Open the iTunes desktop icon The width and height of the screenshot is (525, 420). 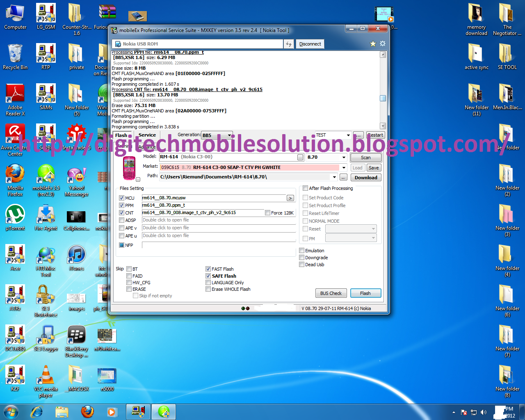click(77, 258)
